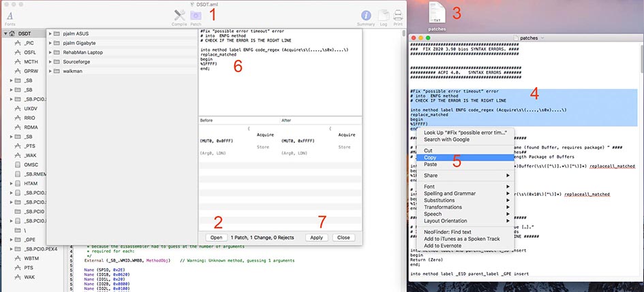Expand the _SB.PCI0.PEX4 tree node
Image resolution: width=644 pixels, height=292 pixels.
[11, 249]
